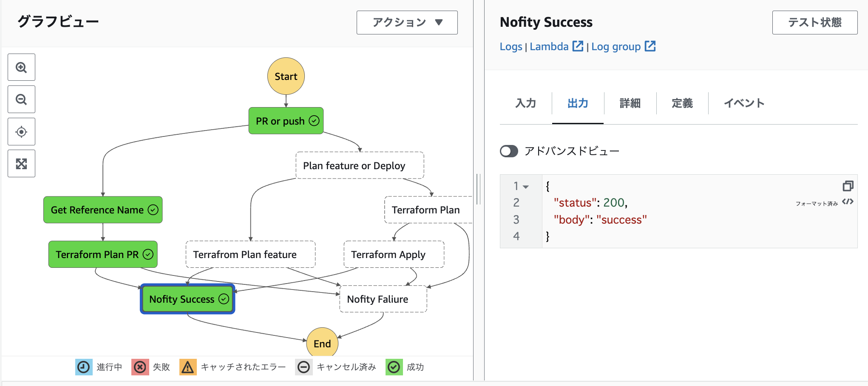Show the イベント tab

pyautogui.click(x=744, y=103)
